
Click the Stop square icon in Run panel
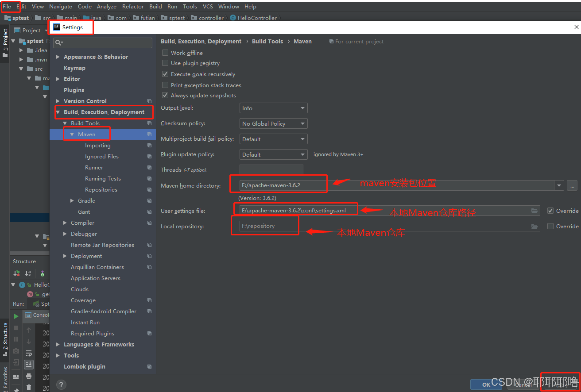click(x=16, y=328)
